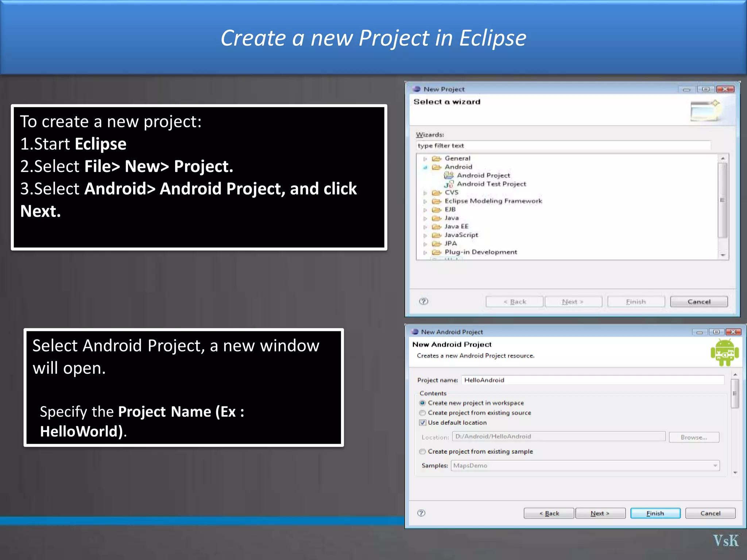Click the Location path field
The height and width of the screenshot is (560, 747).
559,436
